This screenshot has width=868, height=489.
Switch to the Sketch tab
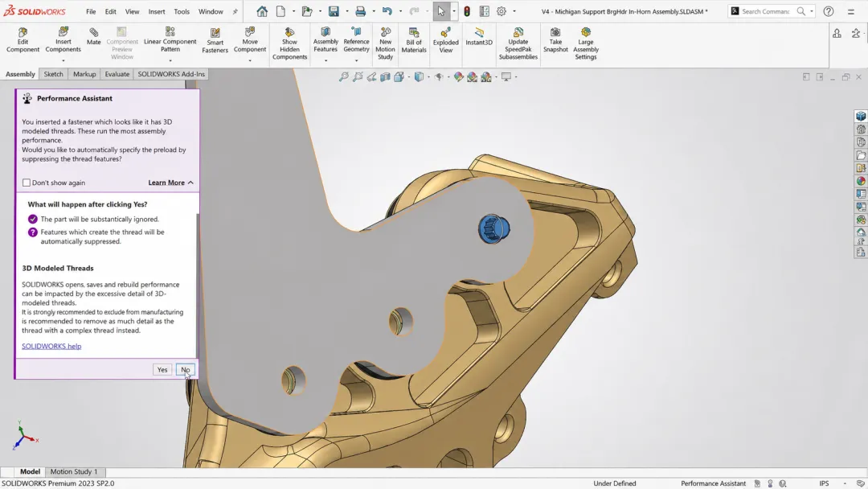coord(54,74)
